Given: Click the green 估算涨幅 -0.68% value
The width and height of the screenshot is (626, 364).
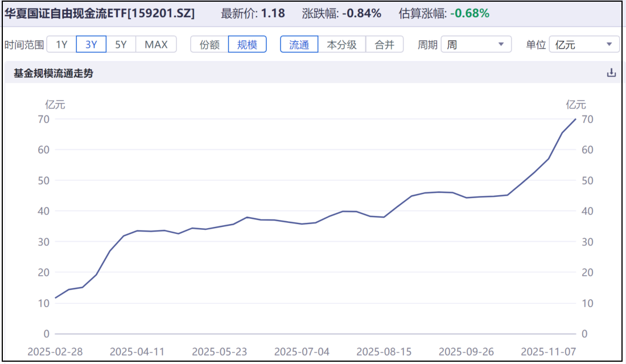Looking at the screenshot, I should [x=470, y=12].
